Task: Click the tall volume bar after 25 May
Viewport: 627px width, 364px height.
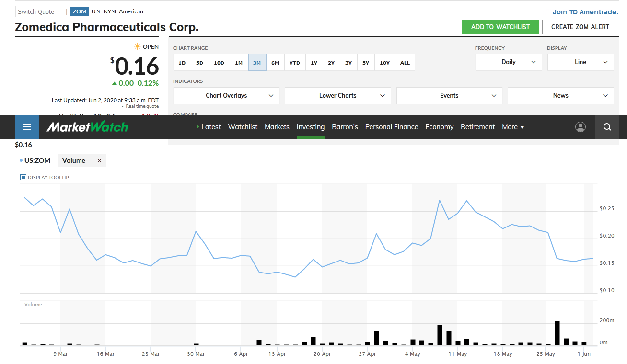Action: point(557,333)
